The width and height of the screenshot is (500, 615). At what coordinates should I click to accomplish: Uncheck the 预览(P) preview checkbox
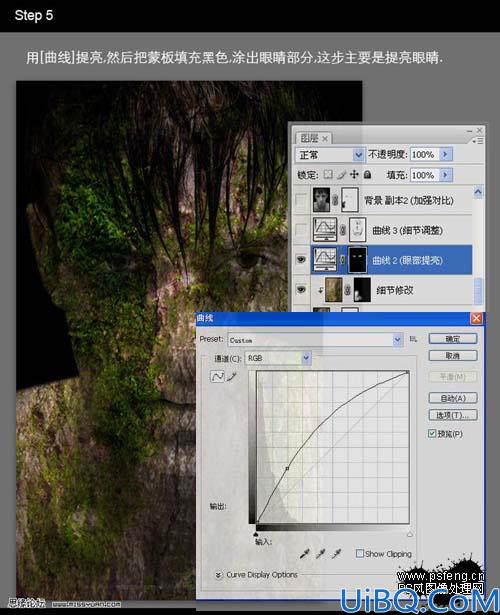tap(432, 433)
